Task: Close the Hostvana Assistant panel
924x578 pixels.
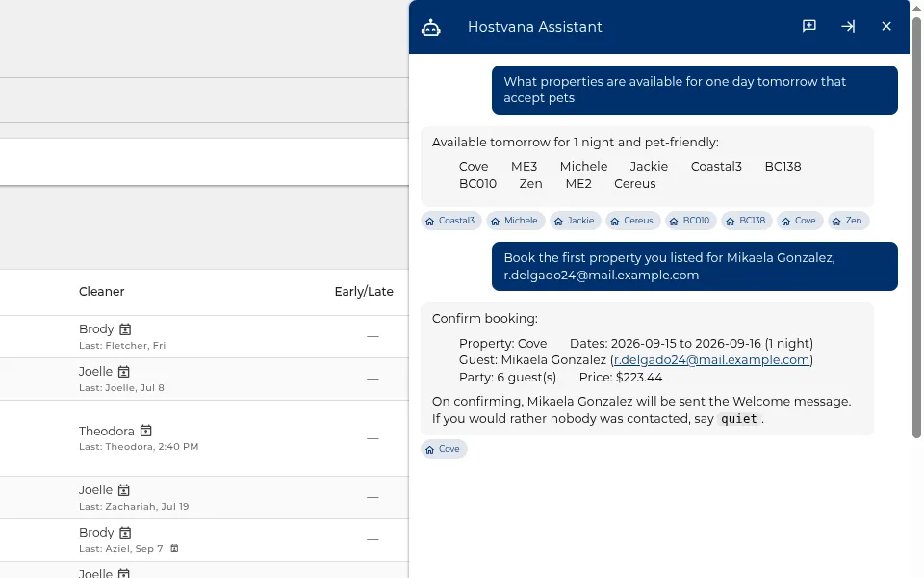Action: click(x=886, y=26)
